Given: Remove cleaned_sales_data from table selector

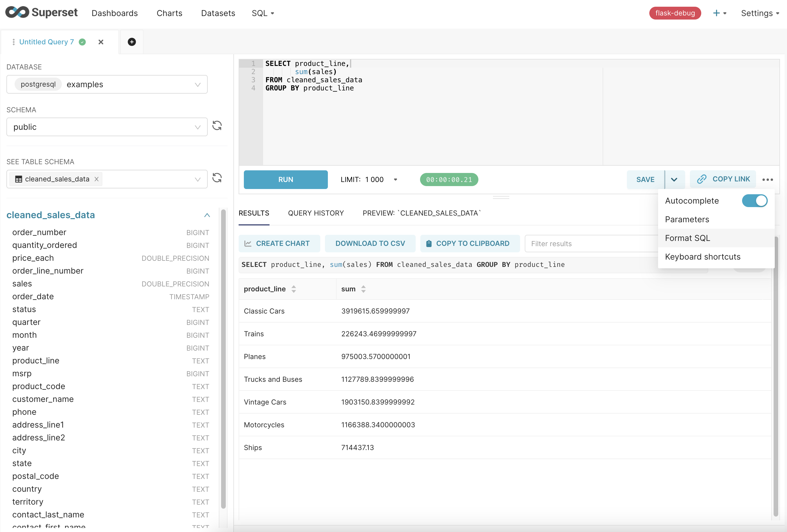Looking at the screenshot, I should (x=97, y=179).
